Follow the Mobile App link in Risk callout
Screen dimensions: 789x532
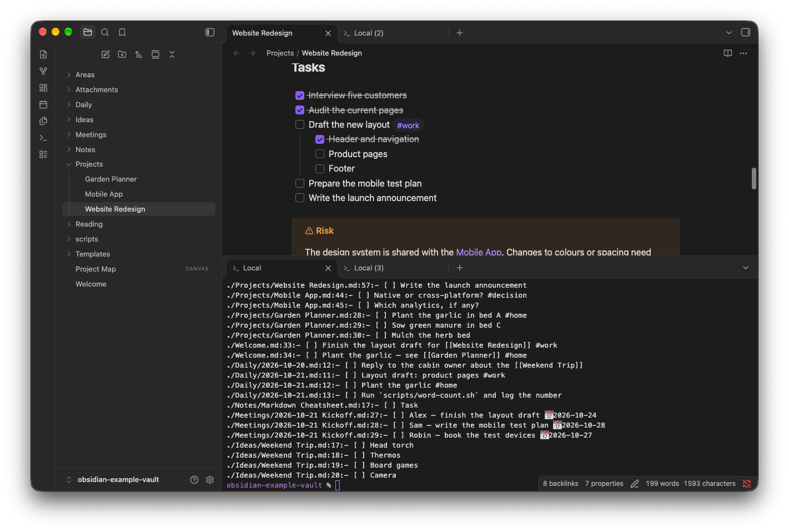(479, 252)
